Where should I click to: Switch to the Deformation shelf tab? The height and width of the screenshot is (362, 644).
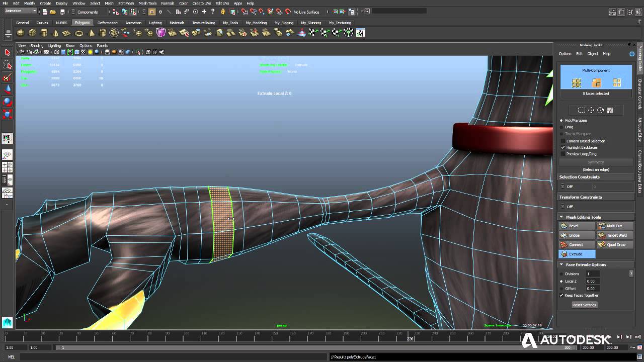tap(107, 23)
